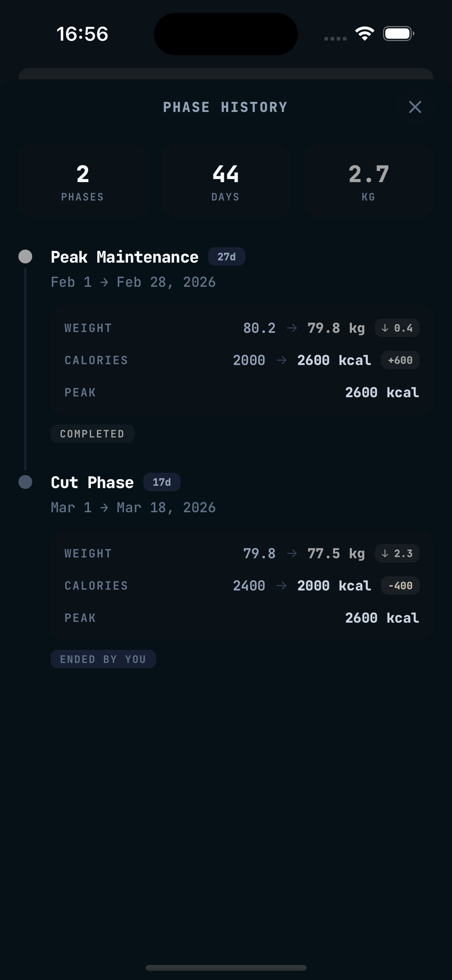Close the Phase History modal

point(415,107)
